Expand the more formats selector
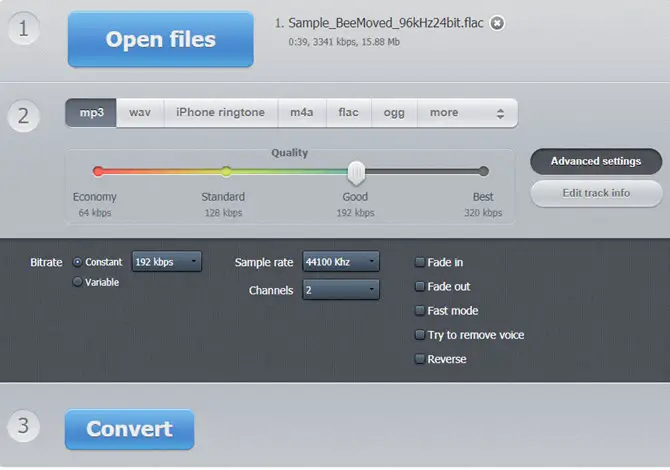 (x=467, y=113)
